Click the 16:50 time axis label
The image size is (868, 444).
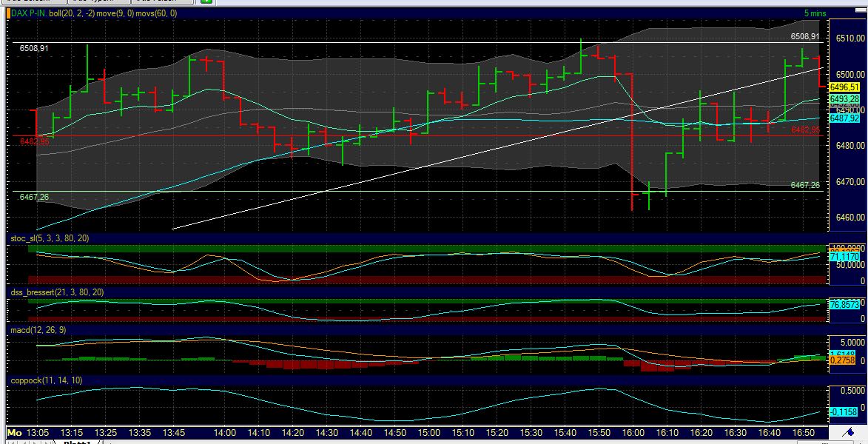pos(803,432)
